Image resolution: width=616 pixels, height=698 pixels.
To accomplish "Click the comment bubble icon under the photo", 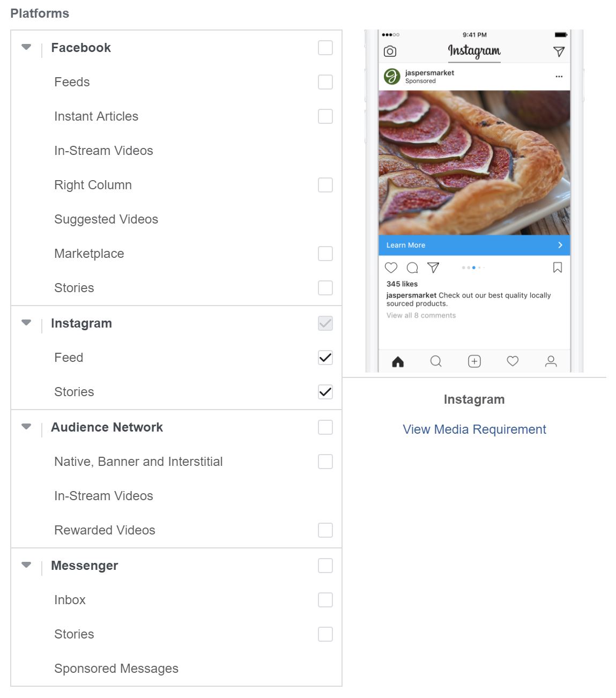I will pyautogui.click(x=412, y=268).
